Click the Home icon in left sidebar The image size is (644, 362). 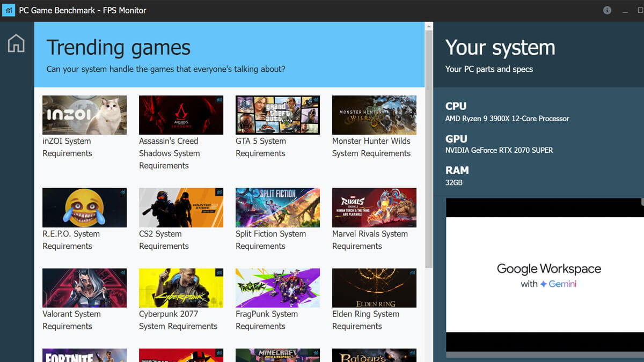[x=16, y=43]
